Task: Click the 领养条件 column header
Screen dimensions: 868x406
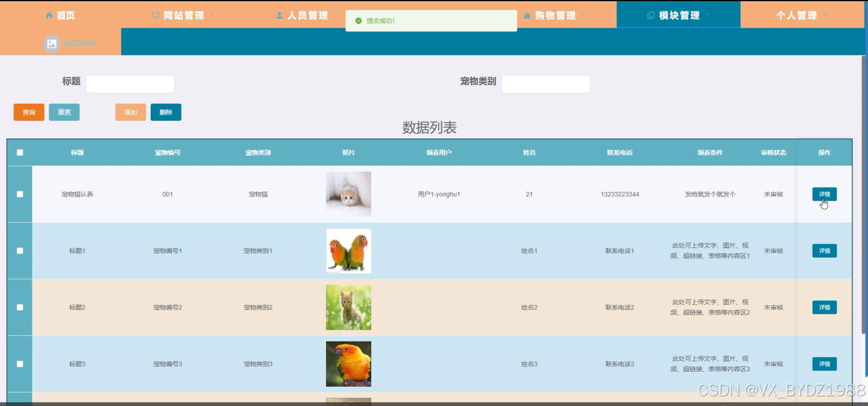Action: [710, 153]
